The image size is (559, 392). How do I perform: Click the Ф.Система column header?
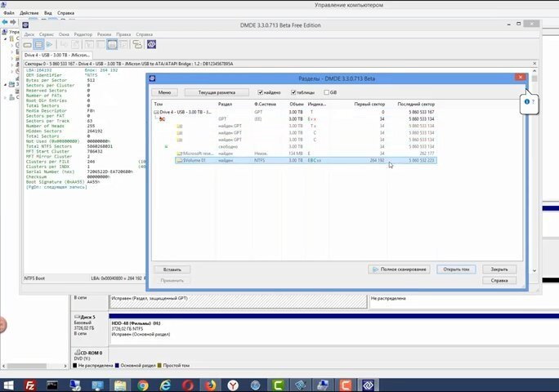[266, 104]
